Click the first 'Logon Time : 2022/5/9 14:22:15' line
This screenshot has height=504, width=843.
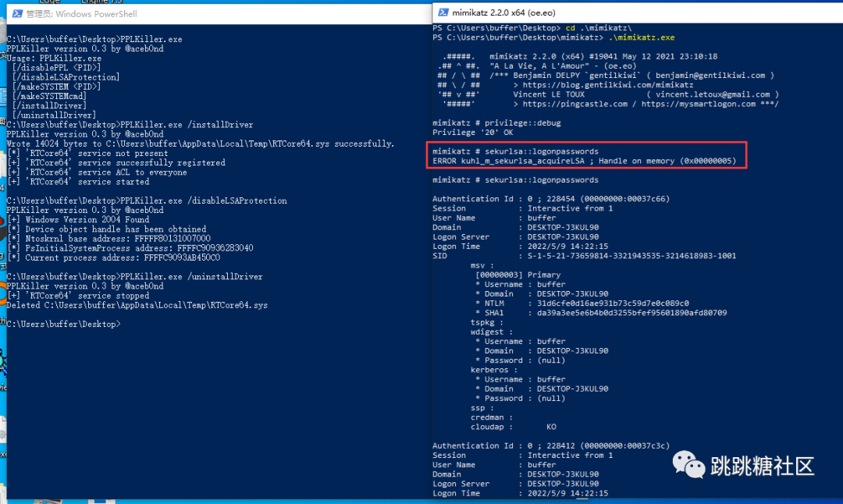521,247
